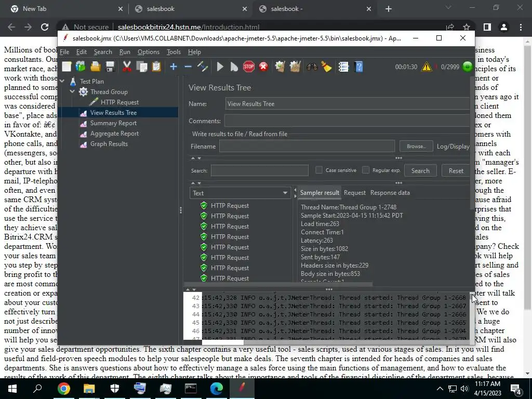Click the Comments input field

pos(347,121)
